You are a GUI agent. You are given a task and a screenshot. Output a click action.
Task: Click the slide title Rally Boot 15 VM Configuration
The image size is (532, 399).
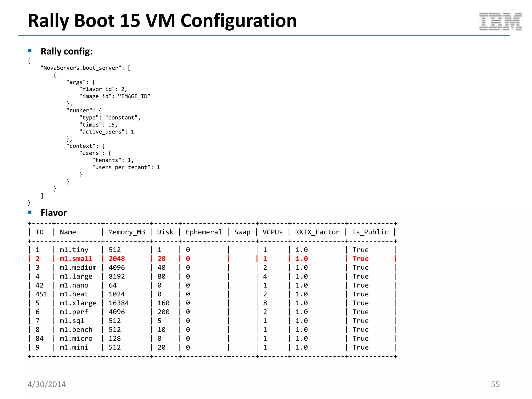[x=162, y=21]
